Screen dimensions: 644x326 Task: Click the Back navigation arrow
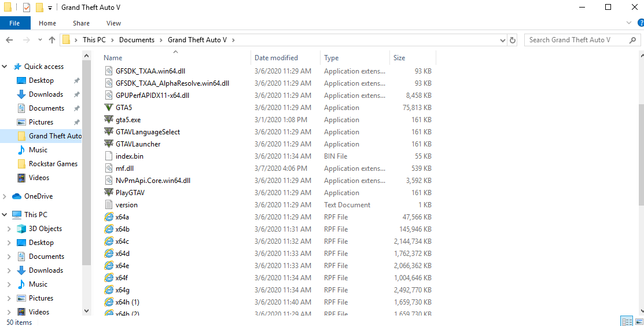click(9, 40)
